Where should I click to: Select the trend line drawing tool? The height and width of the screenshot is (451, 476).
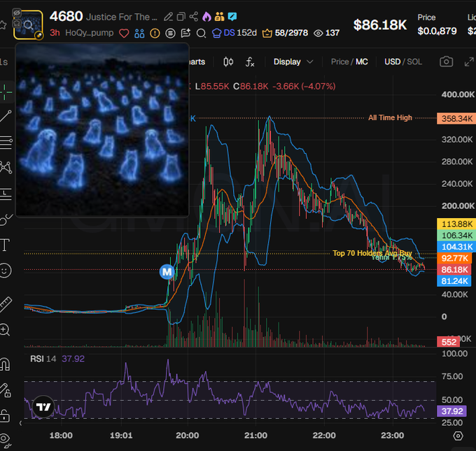[x=6, y=116]
